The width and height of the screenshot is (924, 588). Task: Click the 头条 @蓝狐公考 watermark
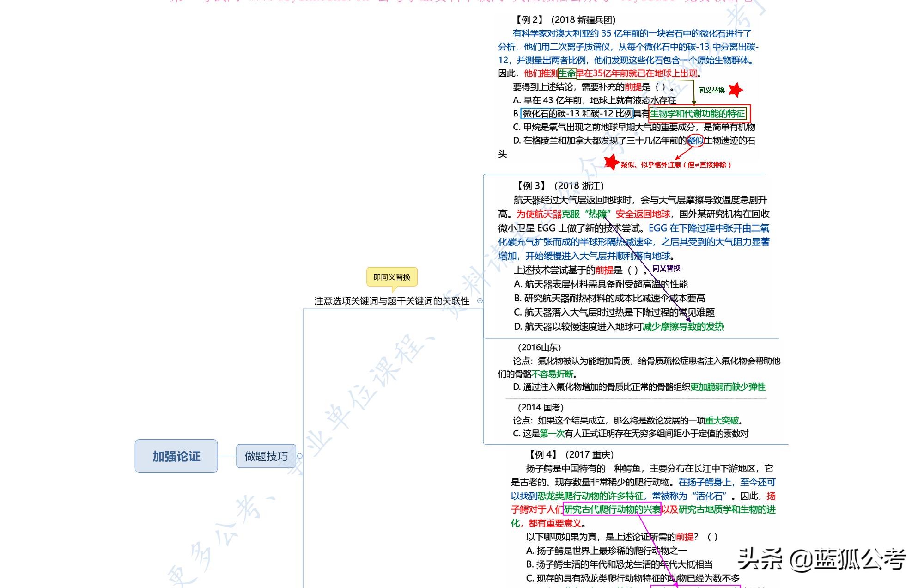(x=821, y=559)
